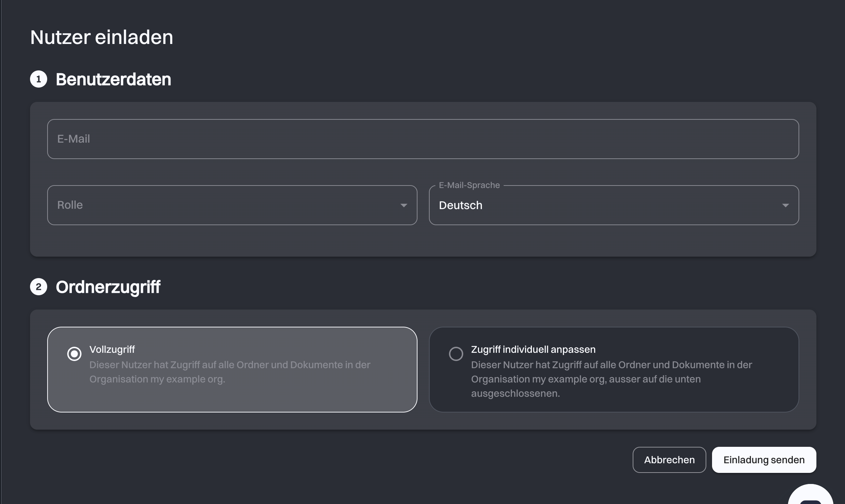Image resolution: width=845 pixels, height=504 pixels.
Task: Click the Vollzugriff description text
Action: (x=230, y=372)
